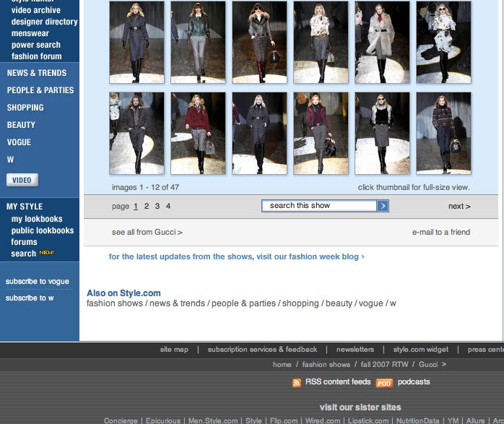
Task: Open second-row first thumbnail, grey jacket and skirt
Action: (136, 134)
